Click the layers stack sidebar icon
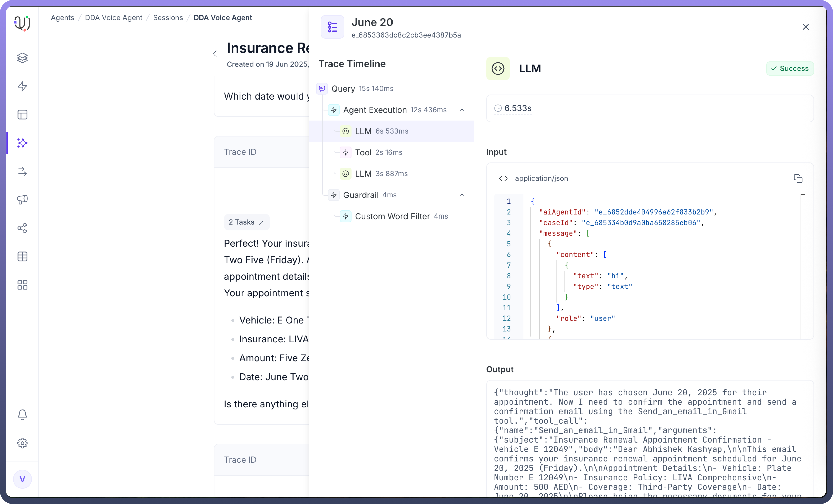This screenshot has width=833, height=504. point(22,58)
